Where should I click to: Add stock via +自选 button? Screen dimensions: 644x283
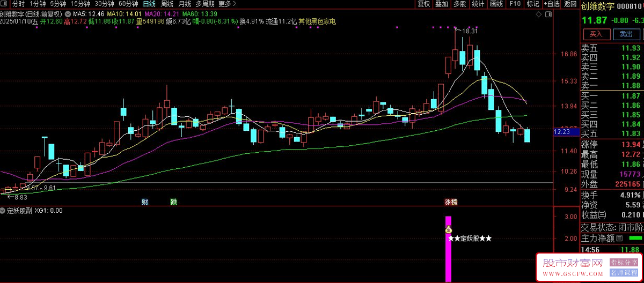click(x=551, y=4)
